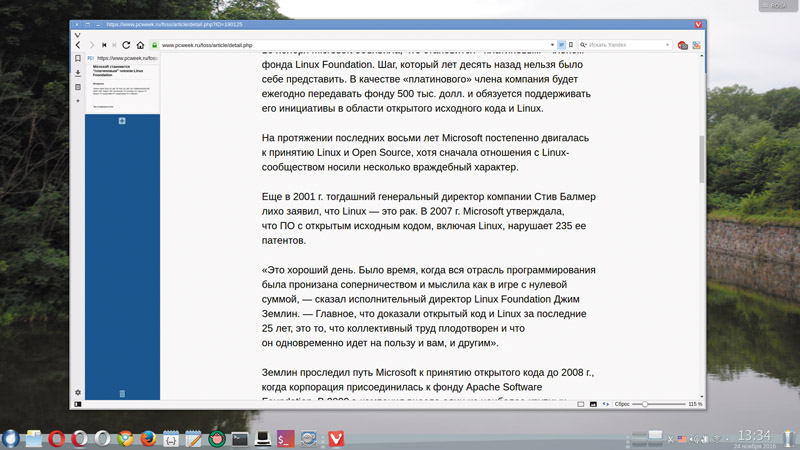Click the Fast forward navigation button
The image size is (800, 450).
coord(114,45)
